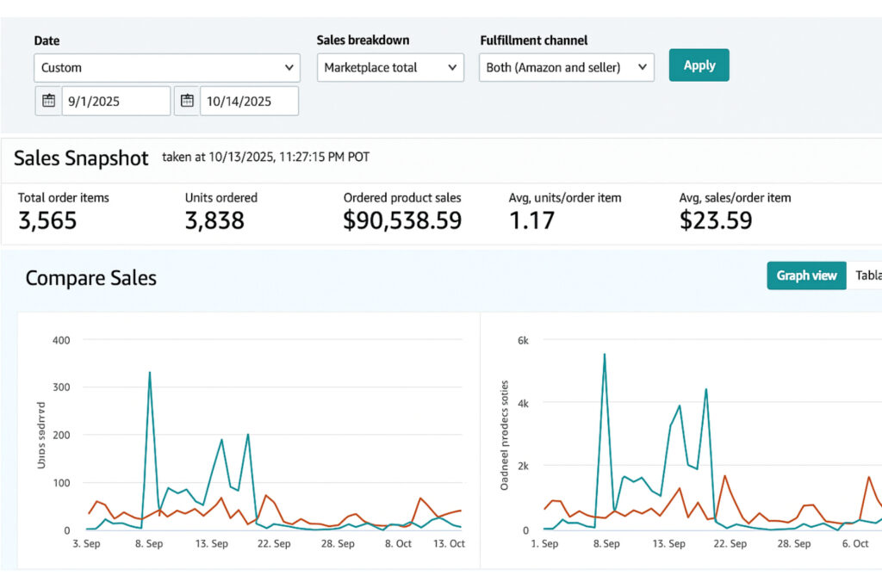Switch to the Table view tab

tap(866, 275)
